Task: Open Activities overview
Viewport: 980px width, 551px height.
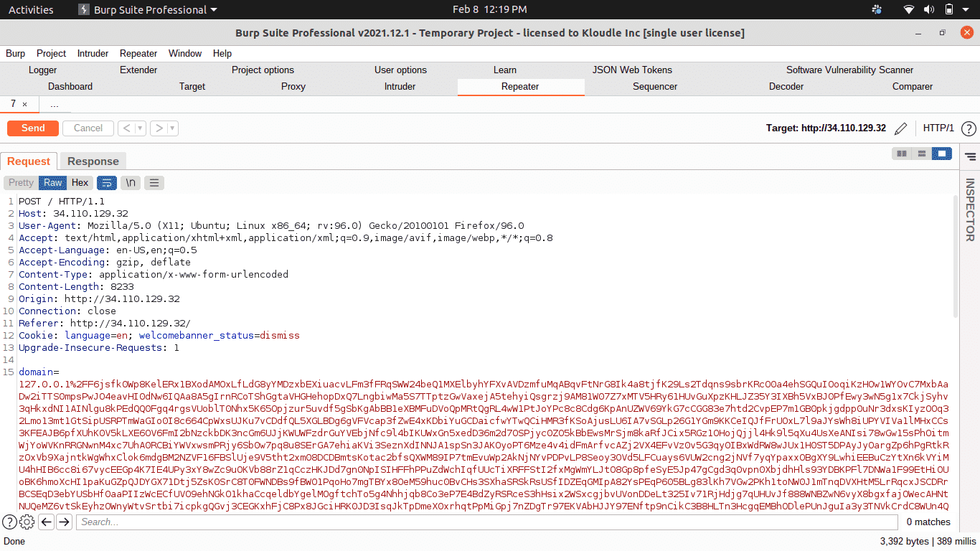Action: click(x=31, y=9)
